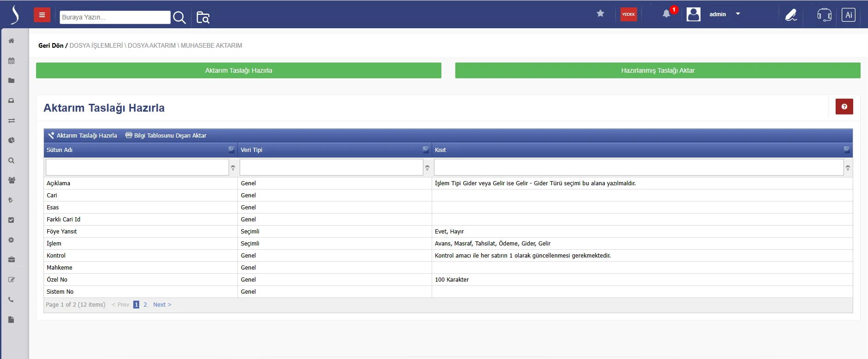This screenshot has width=868, height=359.
Task: Open the Sütun Adı column filter dropdown
Action: click(231, 150)
